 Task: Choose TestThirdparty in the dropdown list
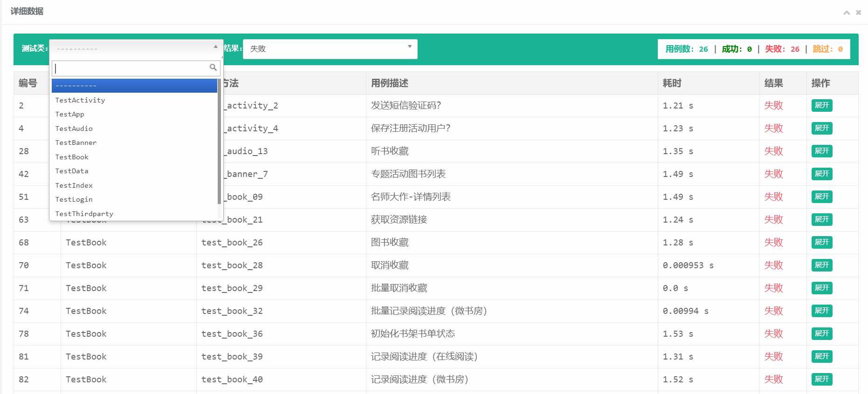pos(134,214)
